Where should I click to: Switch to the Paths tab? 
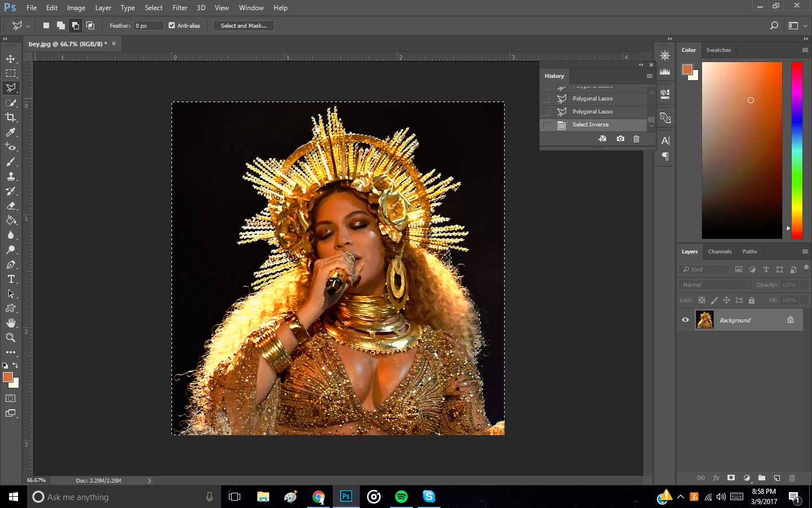click(x=749, y=251)
